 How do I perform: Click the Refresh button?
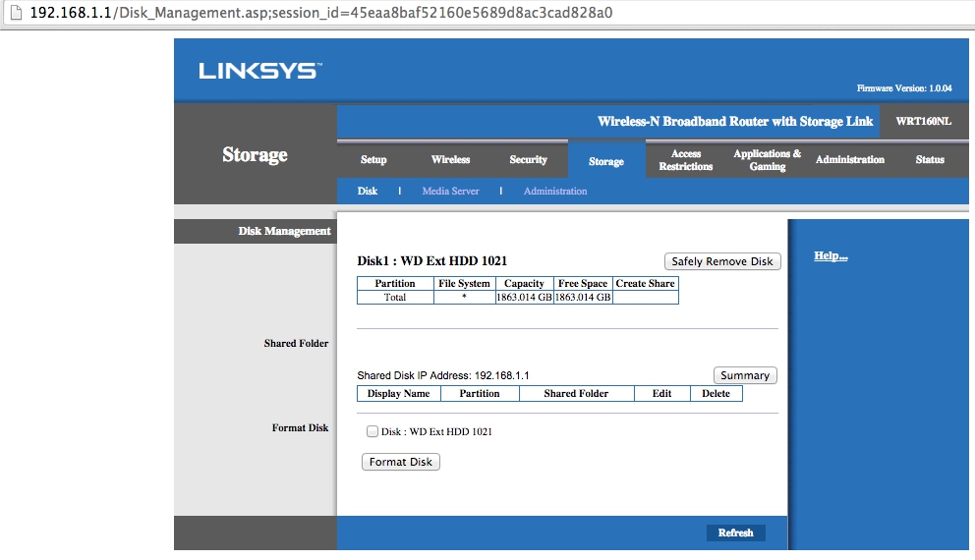pos(735,532)
